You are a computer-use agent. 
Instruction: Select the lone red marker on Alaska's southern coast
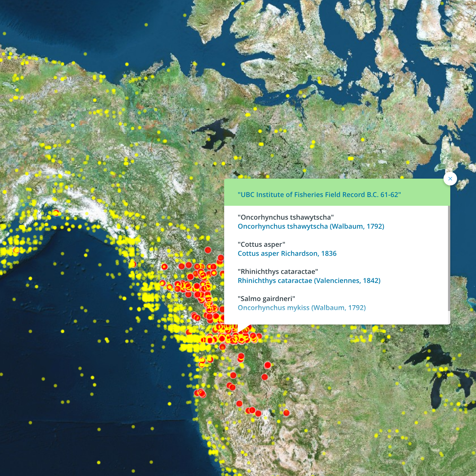point(56,213)
